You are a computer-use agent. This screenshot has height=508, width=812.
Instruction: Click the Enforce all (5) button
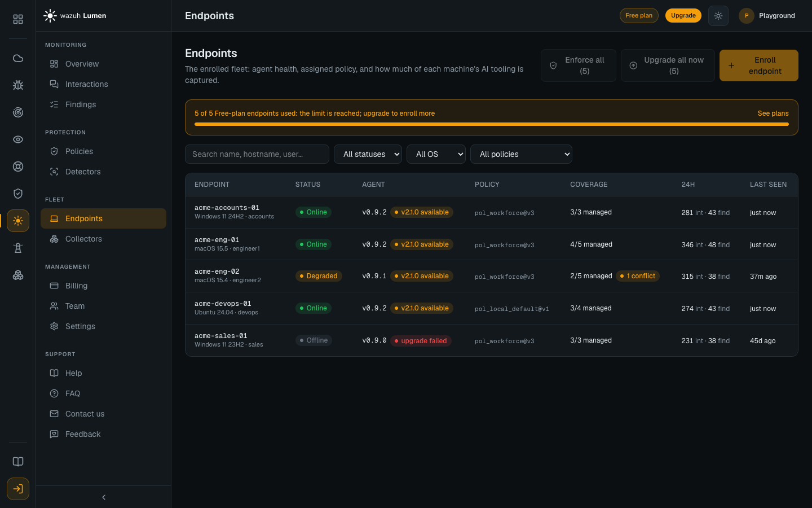578,65
